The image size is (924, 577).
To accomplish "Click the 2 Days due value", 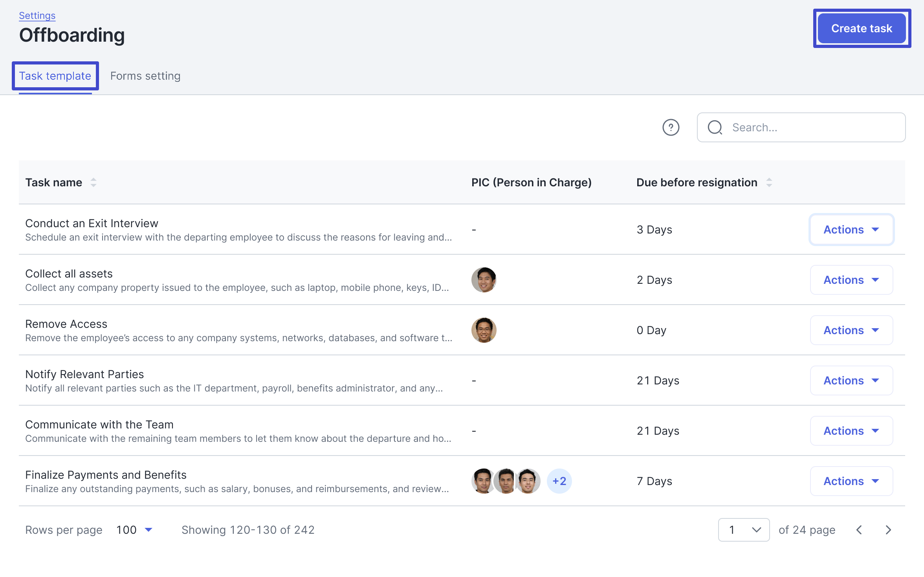I will 654,280.
